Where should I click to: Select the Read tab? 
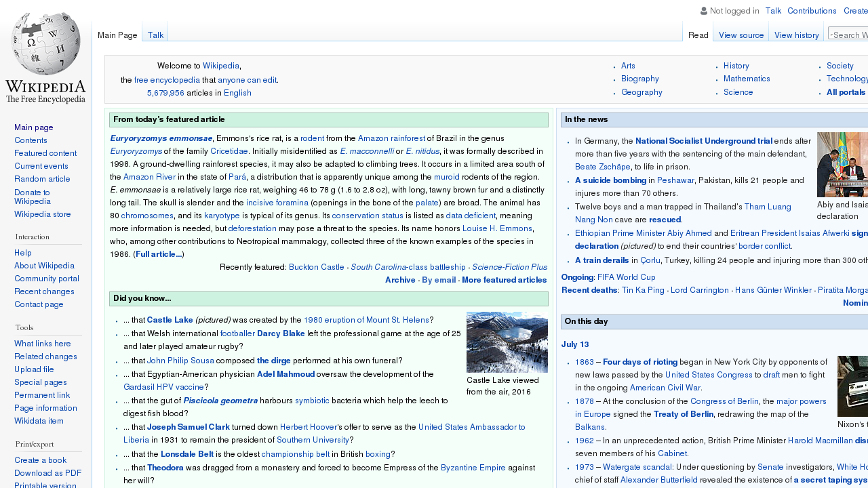click(x=698, y=35)
